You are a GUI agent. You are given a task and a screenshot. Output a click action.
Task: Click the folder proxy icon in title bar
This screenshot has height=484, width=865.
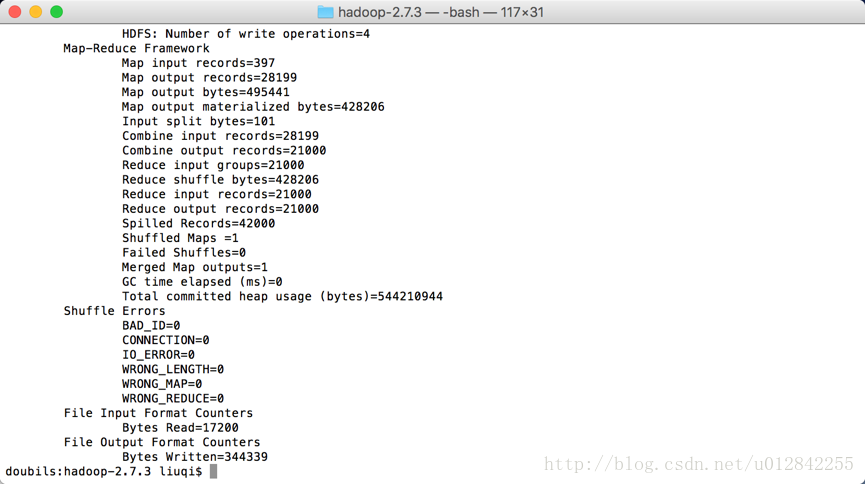[325, 12]
